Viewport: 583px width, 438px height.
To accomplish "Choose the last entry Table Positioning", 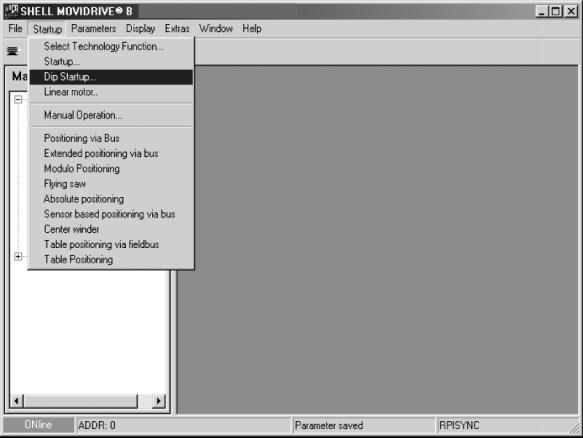I will [x=111, y=260].
